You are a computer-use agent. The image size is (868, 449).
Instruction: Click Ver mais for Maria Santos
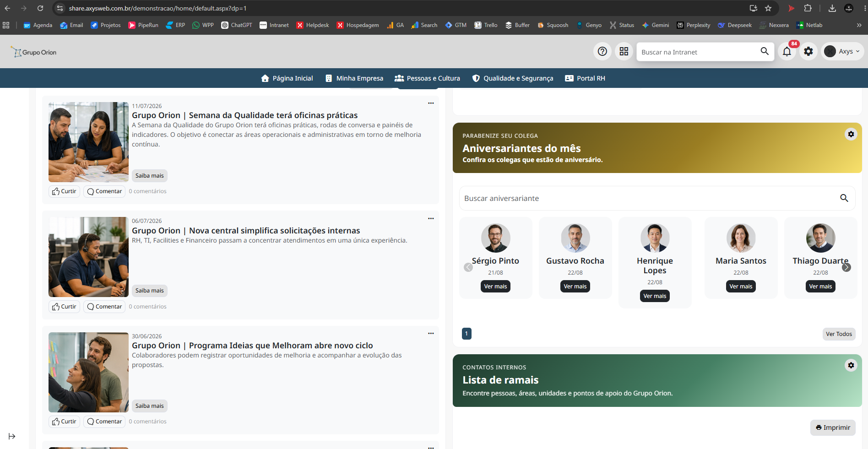click(x=741, y=287)
